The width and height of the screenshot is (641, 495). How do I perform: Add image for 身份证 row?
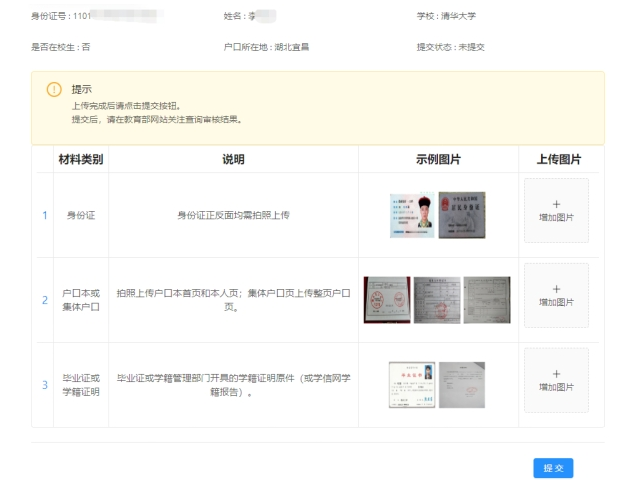pyautogui.click(x=556, y=211)
